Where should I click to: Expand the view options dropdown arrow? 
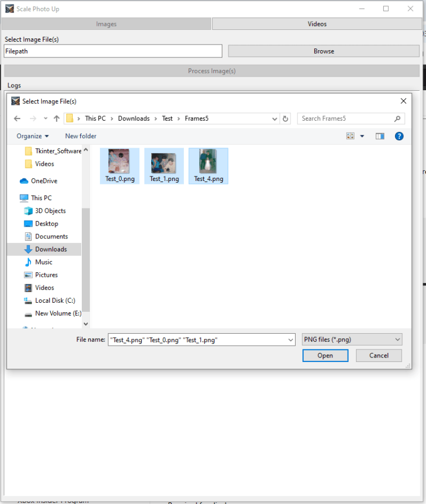click(362, 136)
